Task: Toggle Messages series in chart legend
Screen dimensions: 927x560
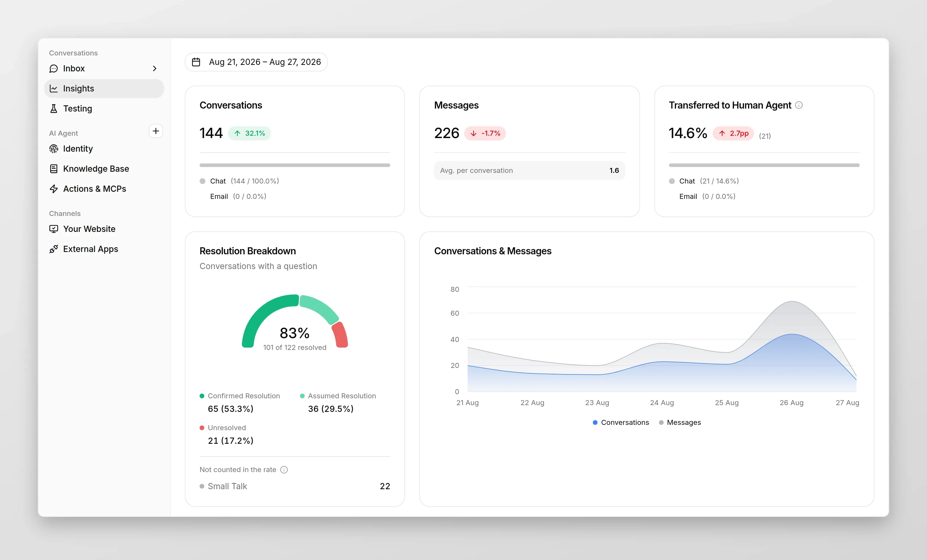Action: point(680,422)
